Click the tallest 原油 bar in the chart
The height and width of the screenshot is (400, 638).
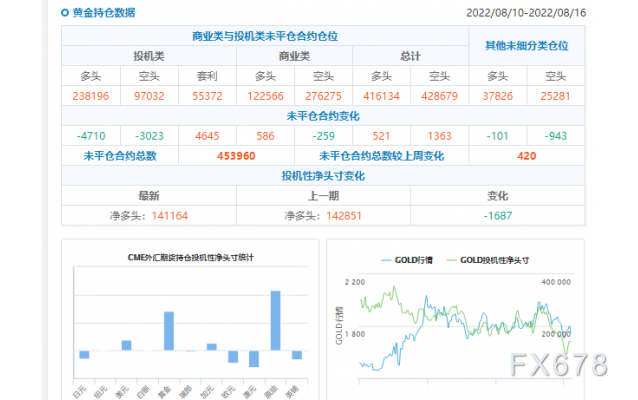(275, 320)
